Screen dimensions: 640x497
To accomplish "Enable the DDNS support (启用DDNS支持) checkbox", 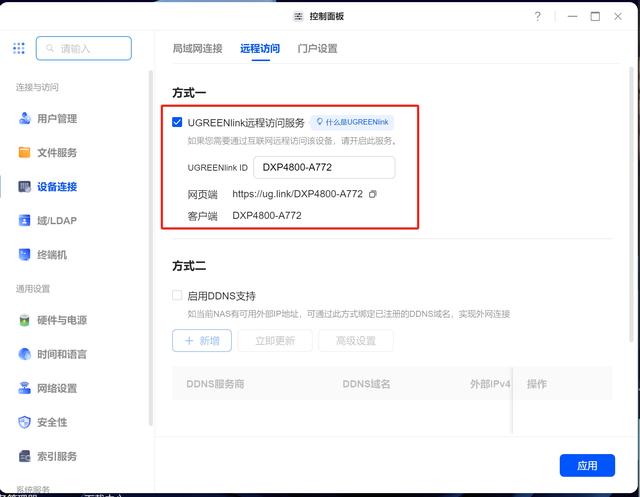I will (177, 295).
